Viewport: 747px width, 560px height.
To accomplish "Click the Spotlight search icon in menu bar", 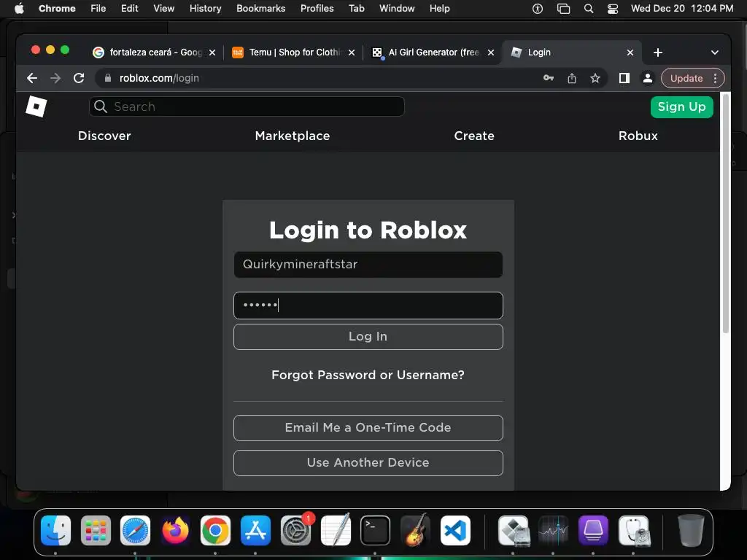I will click(x=589, y=9).
